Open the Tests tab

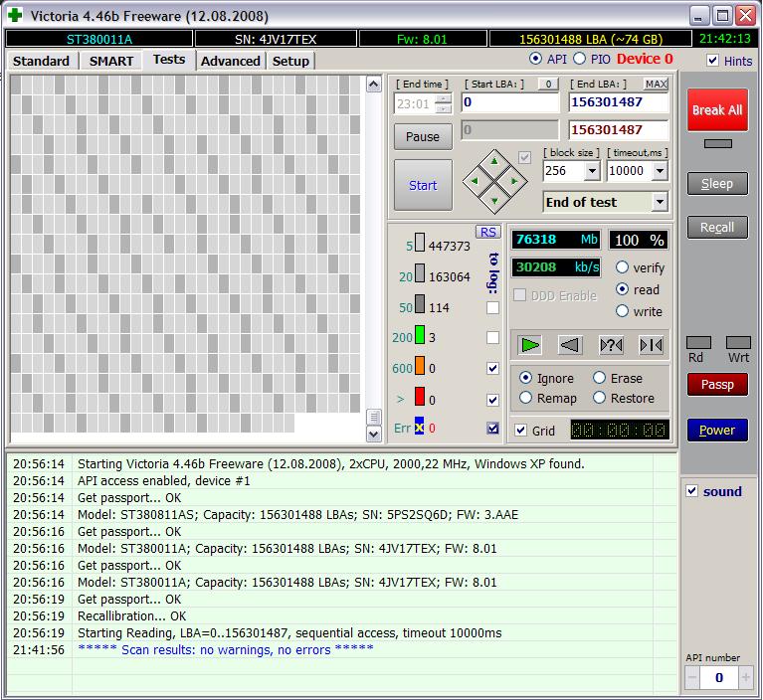pyautogui.click(x=169, y=60)
